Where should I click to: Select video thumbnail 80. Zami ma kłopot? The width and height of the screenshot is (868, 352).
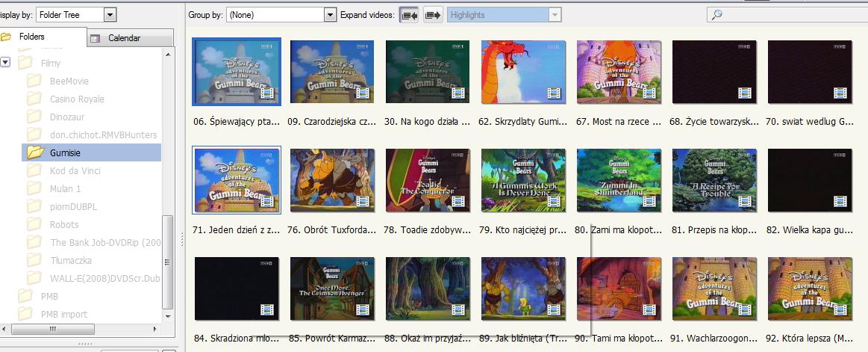[618, 180]
